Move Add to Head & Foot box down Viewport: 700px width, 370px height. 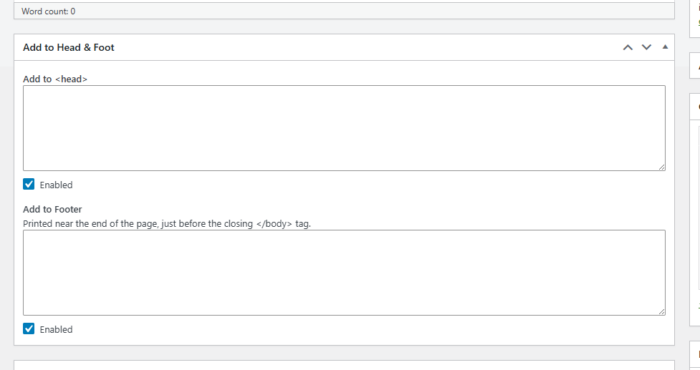pyautogui.click(x=646, y=47)
